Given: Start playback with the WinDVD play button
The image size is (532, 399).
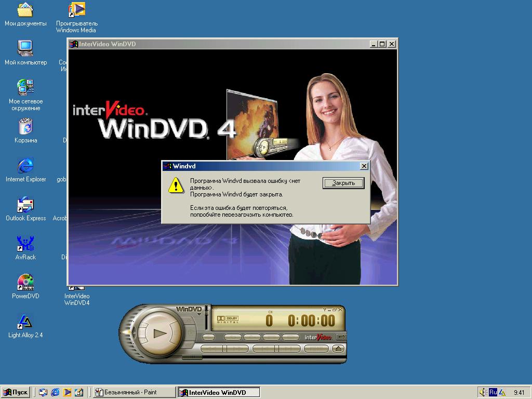Looking at the screenshot, I should coord(160,333).
